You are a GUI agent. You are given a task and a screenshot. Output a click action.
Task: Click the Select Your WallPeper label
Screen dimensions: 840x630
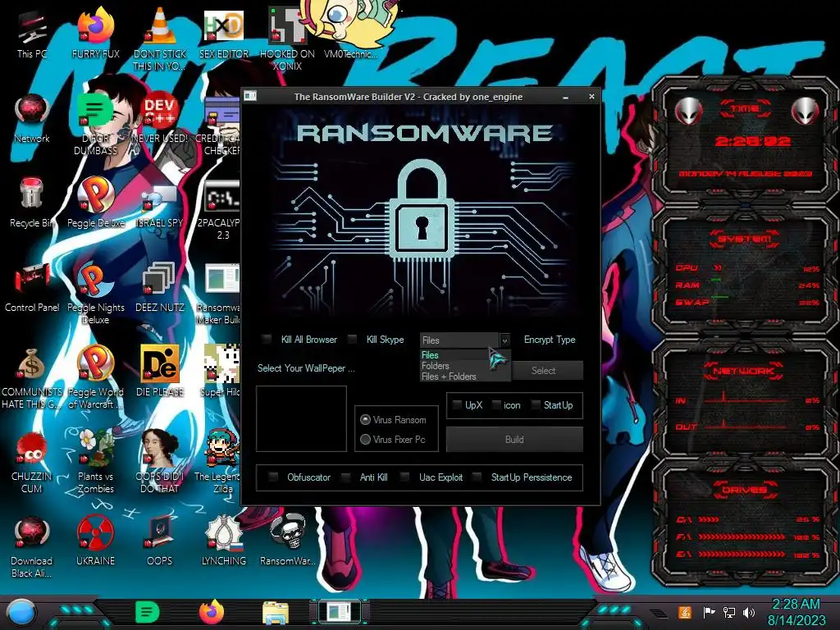click(306, 368)
